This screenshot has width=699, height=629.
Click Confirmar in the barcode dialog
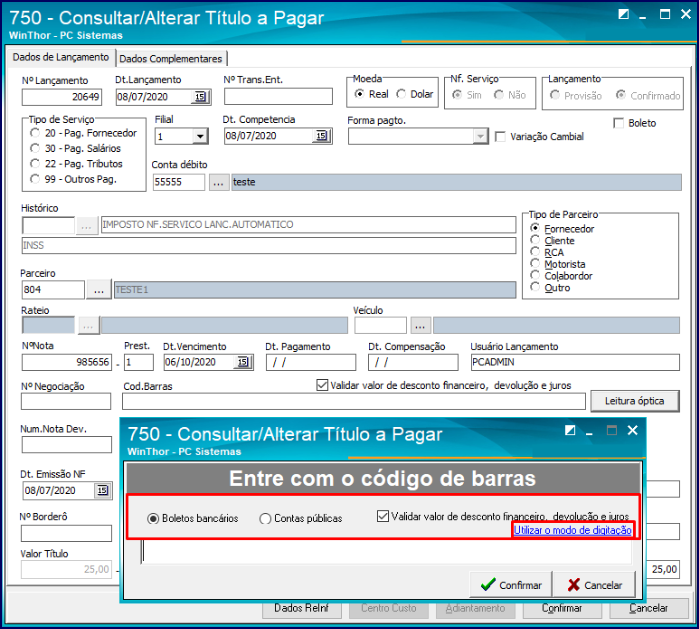point(511,584)
